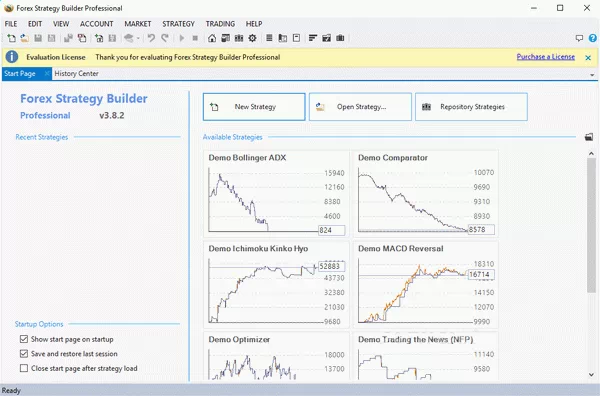This screenshot has width=600, height=396.
Task: Click the window-layout icon right of Home
Action: pos(225,38)
